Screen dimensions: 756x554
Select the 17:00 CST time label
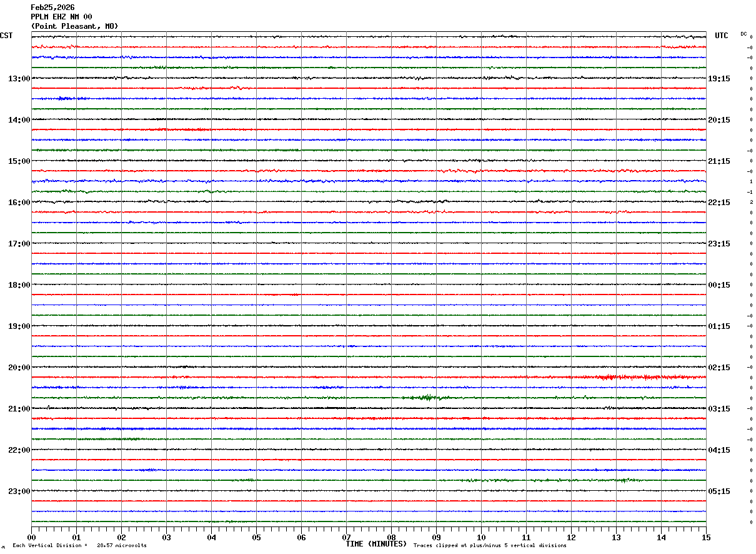19,244
